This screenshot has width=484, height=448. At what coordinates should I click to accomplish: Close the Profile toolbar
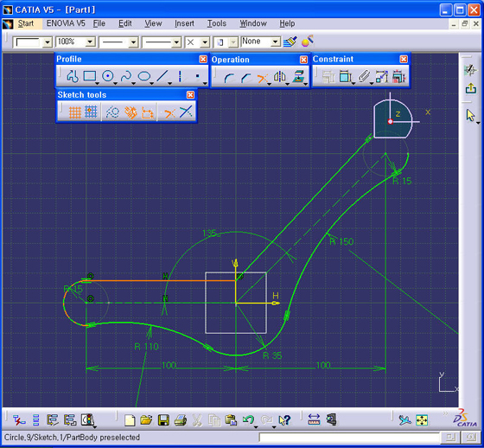pyautogui.click(x=203, y=59)
